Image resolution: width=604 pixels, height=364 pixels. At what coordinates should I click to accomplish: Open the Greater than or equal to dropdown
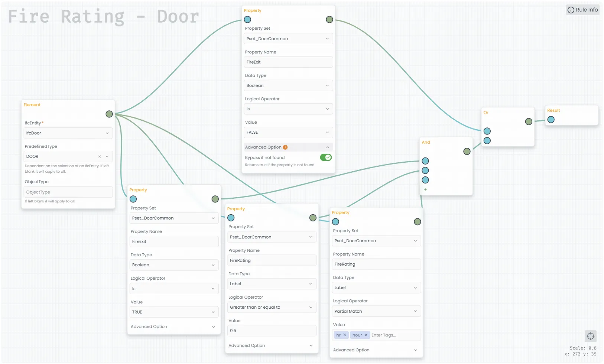tap(271, 307)
